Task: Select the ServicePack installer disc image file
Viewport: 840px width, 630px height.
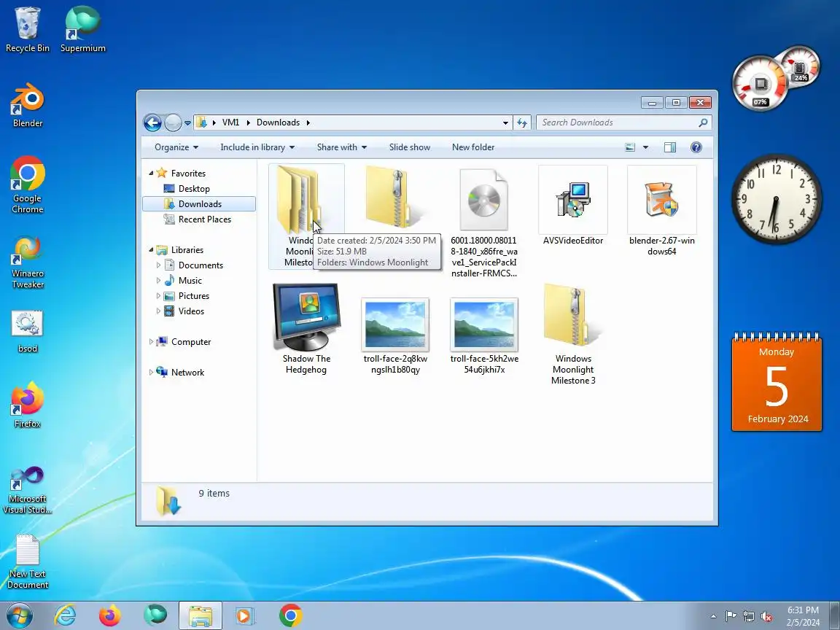Action: pos(483,222)
